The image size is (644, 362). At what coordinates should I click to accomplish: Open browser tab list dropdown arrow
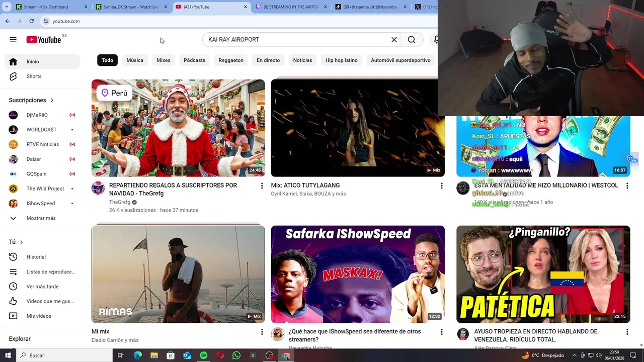click(x=7, y=7)
